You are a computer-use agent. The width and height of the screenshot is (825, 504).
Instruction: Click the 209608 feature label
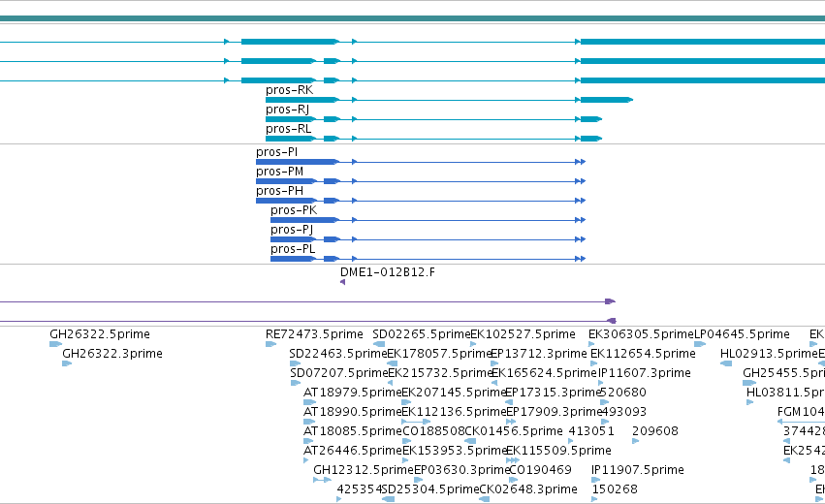(655, 432)
